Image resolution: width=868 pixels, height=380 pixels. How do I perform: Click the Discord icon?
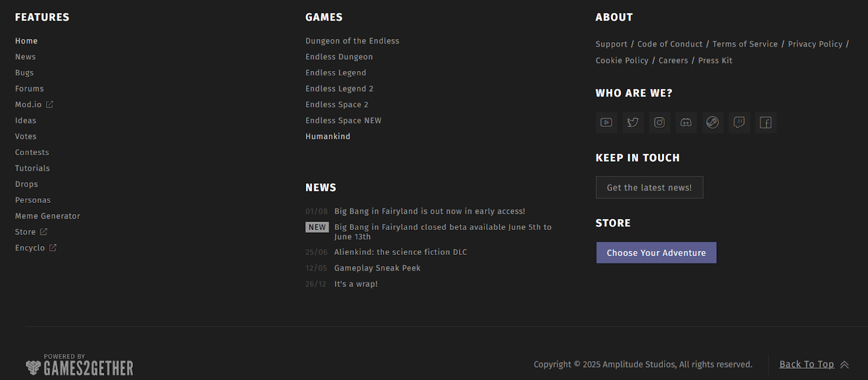pos(686,123)
